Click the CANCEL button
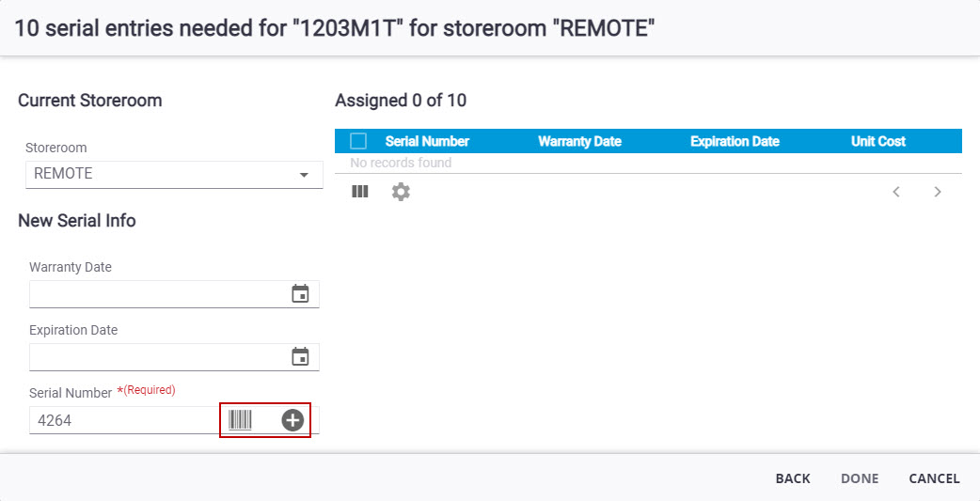Viewport: 980px width, 501px height. [x=934, y=478]
